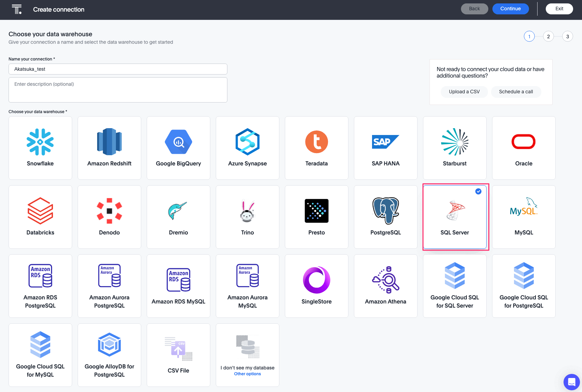Click the Upload a CSV button
The width and height of the screenshot is (582, 392).
(x=464, y=92)
